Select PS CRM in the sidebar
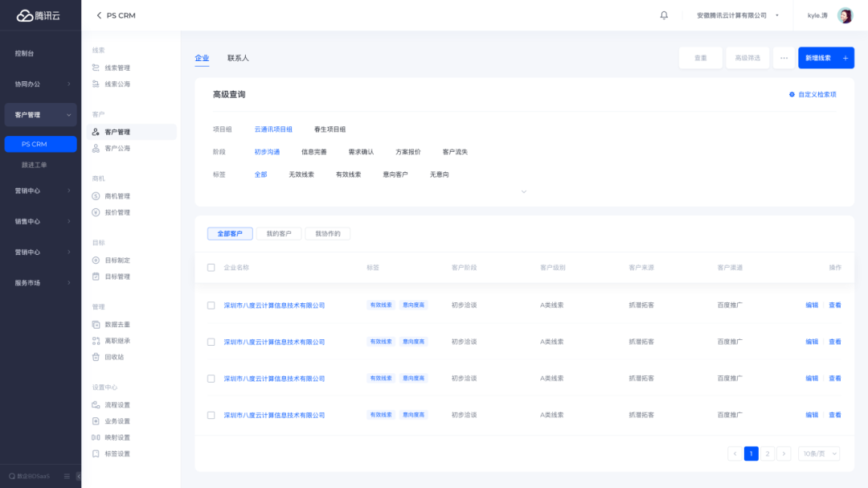The height and width of the screenshot is (488, 868). [40, 144]
